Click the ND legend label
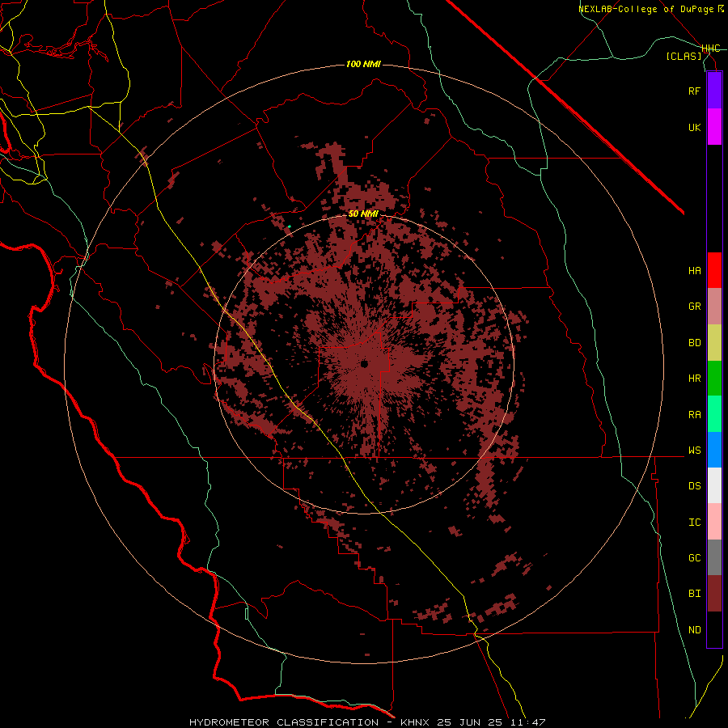 click(x=694, y=629)
